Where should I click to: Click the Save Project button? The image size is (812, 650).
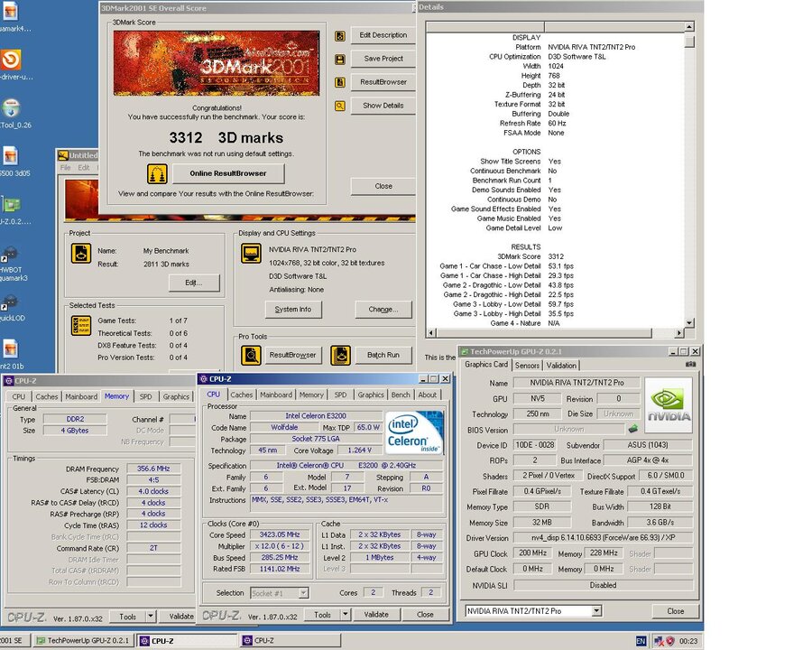[383, 59]
